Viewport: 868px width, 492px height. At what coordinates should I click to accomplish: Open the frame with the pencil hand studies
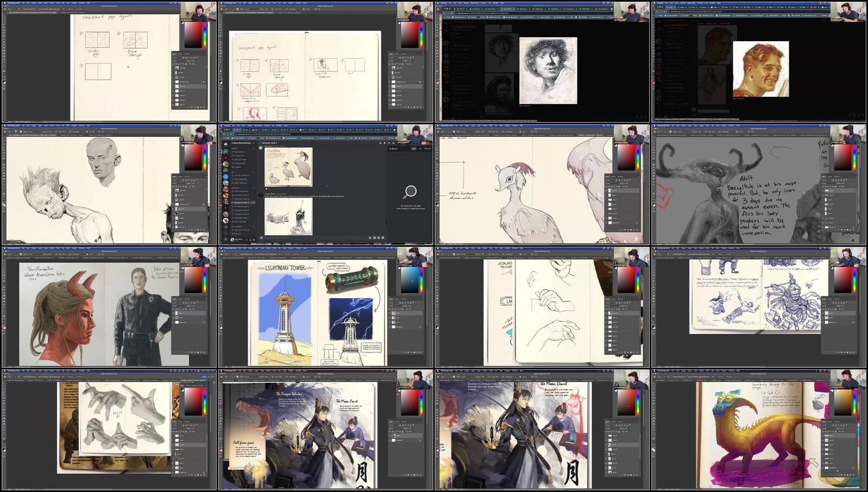pos(542,307)
